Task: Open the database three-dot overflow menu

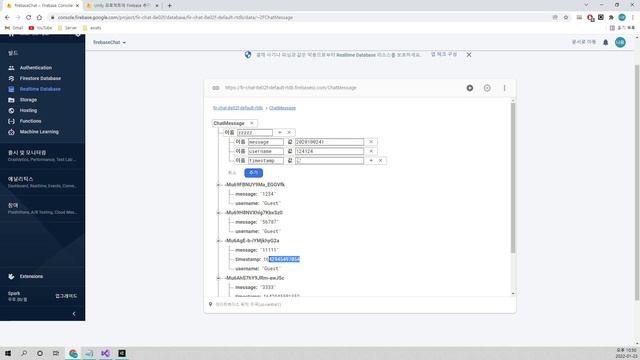Action: 504,88
